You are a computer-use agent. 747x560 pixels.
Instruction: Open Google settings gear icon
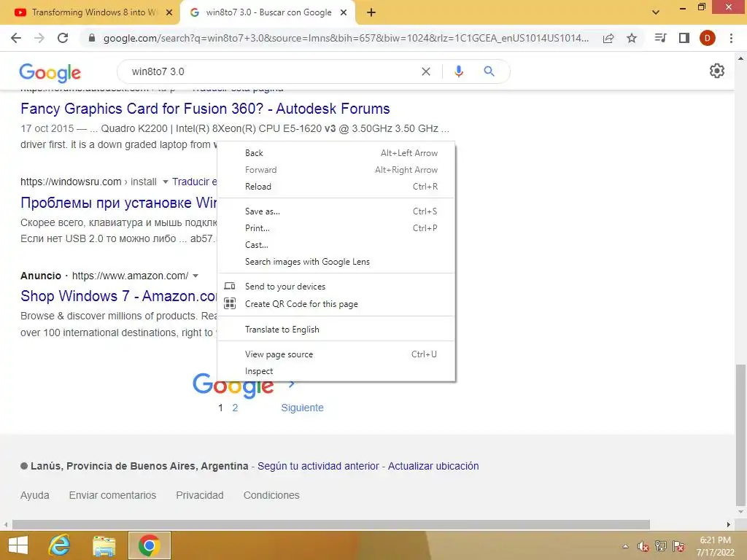tap(716, 71)
